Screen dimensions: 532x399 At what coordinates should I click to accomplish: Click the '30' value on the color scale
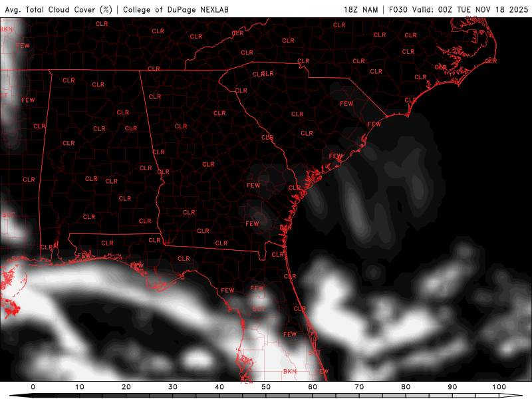pyautogui.click(x=173, y=387)
